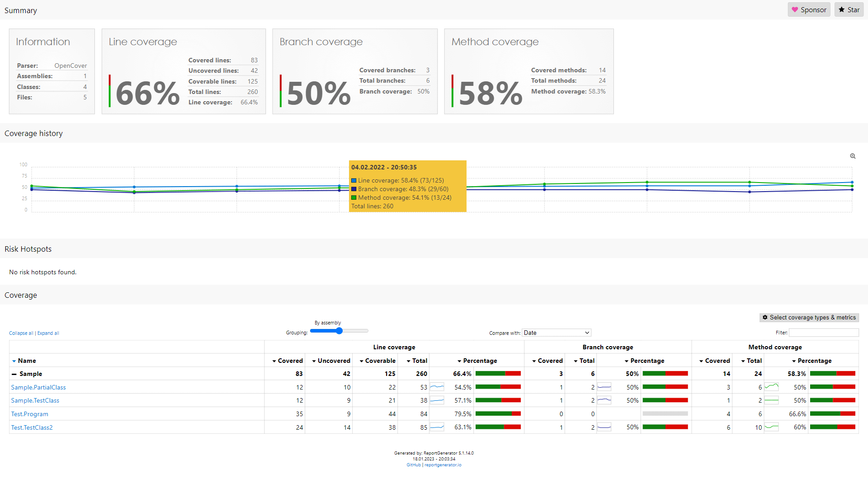Sort by Name column header
868x488 pixels.
(x=27, y=361)
